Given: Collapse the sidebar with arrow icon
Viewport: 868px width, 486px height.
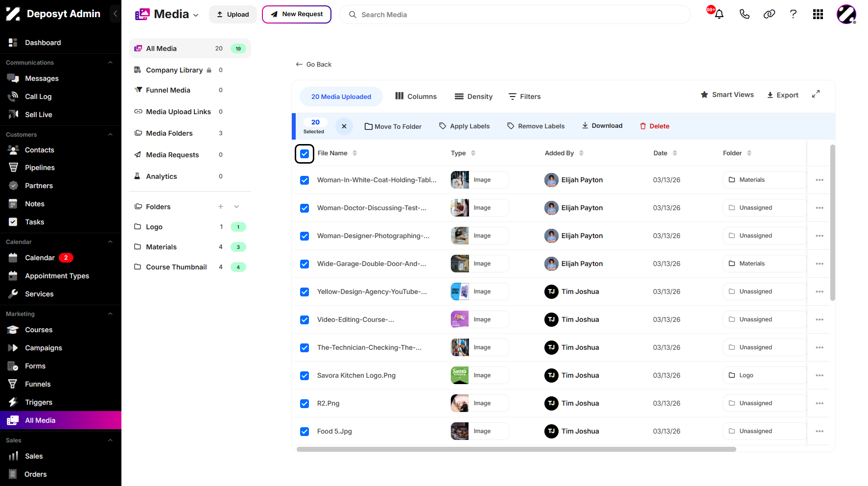Looking at the screenshot, I should (115, 14).
